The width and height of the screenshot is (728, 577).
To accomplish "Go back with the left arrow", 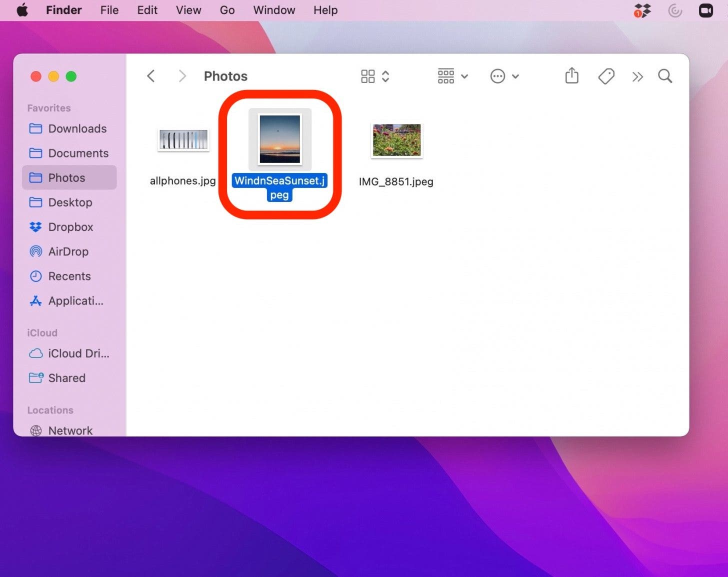I will tap(151, 76).
